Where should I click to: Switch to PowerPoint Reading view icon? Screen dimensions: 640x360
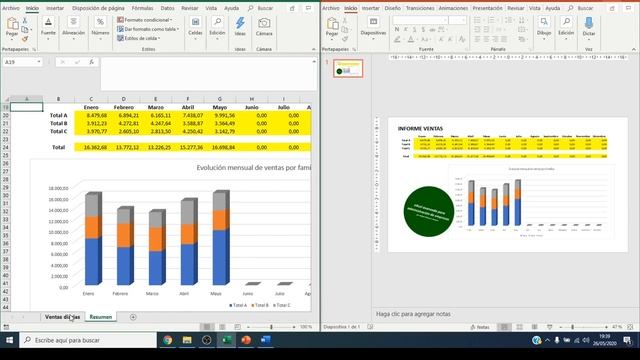[535, 327]
